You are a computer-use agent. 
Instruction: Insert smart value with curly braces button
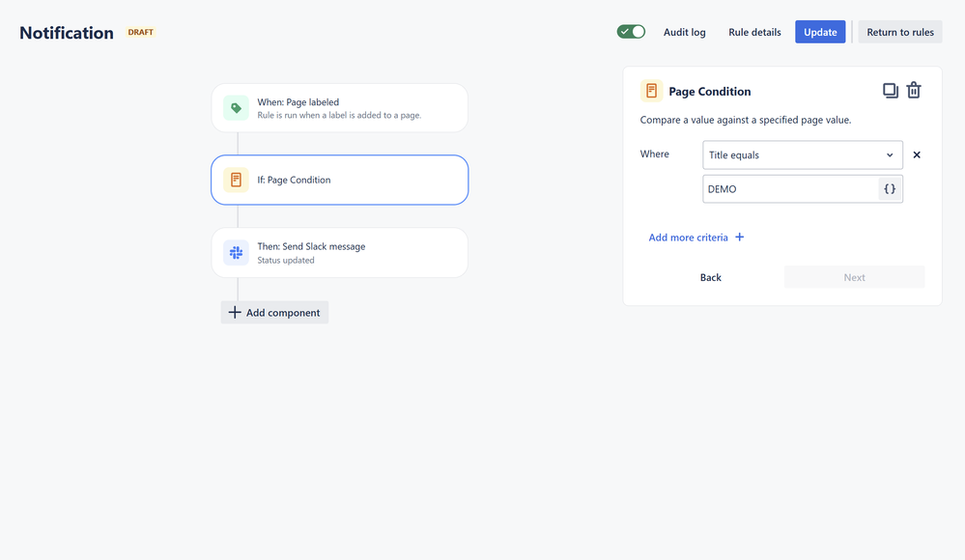click(890, 189)
